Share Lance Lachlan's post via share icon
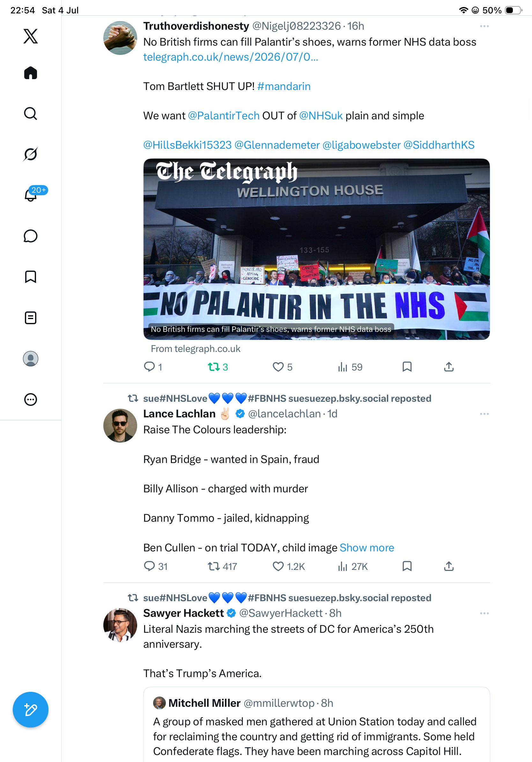 pos(449,566)
